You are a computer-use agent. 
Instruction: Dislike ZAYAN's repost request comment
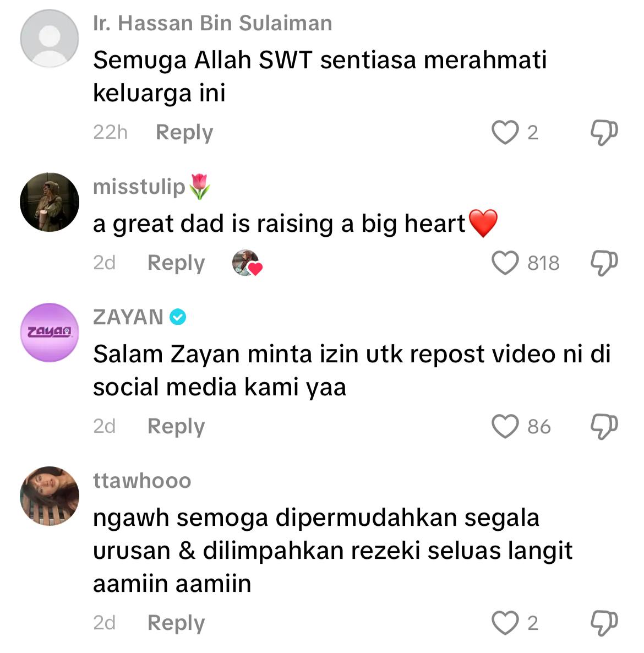[604, 427]
